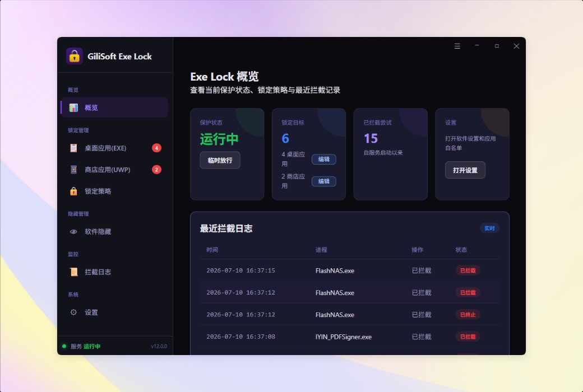This screenshot has width=583, height=392.
Task: Click 打开软件设置和应用白名单 description
Action: click(470, 143)
